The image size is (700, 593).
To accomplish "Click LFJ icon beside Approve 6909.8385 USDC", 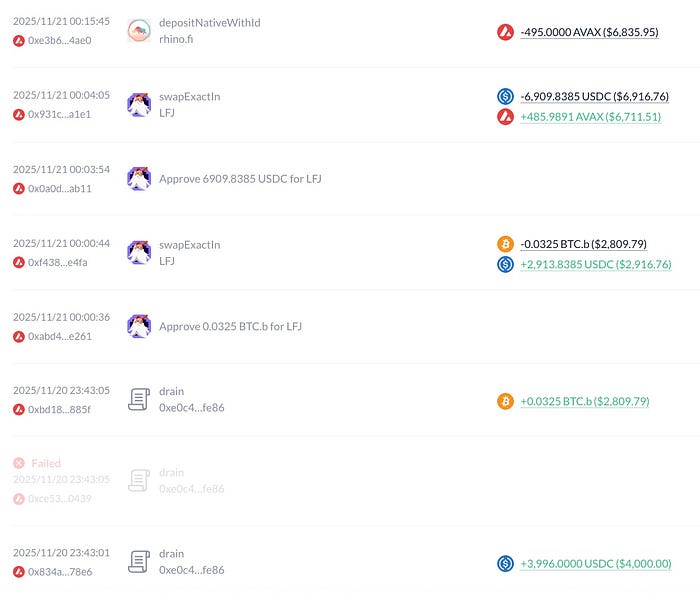I will pyautogui.click(x=139, y=179).
